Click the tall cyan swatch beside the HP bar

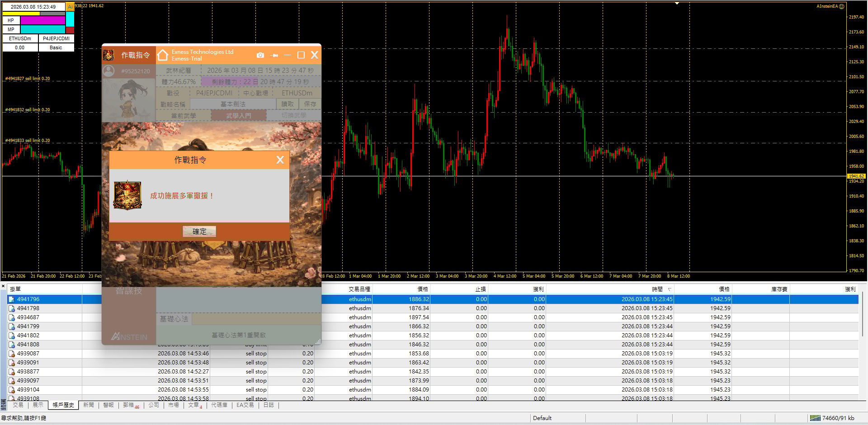[x=70, y=19]
